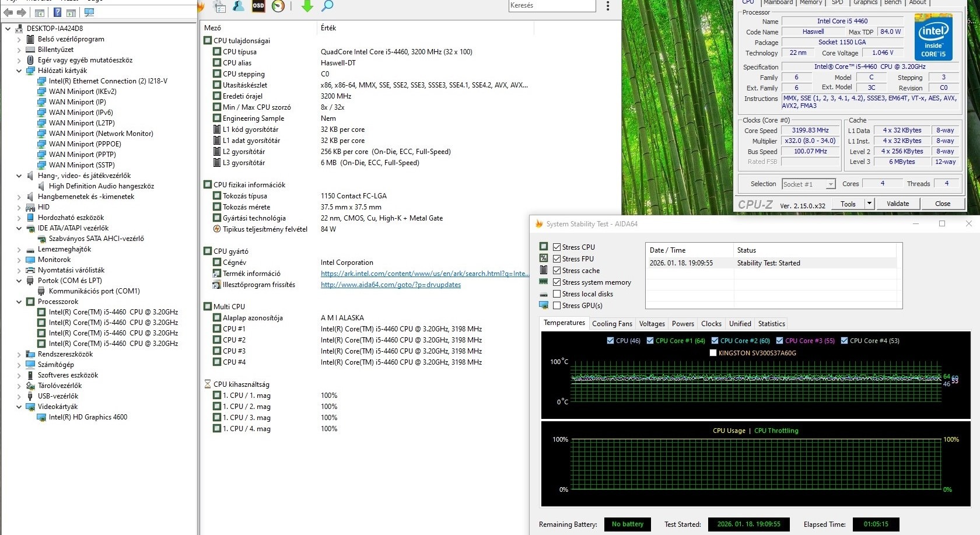
Task: Open the Unified tab
Action: [x=740, y=324]
